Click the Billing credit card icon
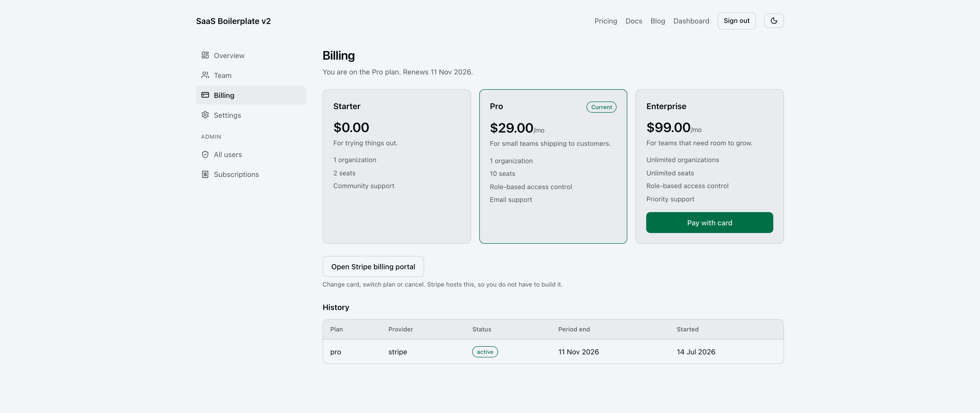The width and height of the screenshot is (980, 413). tap(205, 95)
